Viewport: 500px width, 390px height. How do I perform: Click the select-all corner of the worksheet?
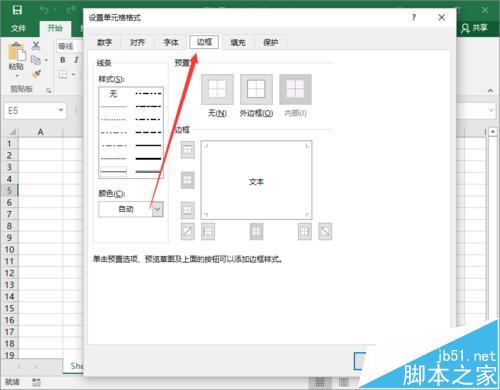point(11,132)
